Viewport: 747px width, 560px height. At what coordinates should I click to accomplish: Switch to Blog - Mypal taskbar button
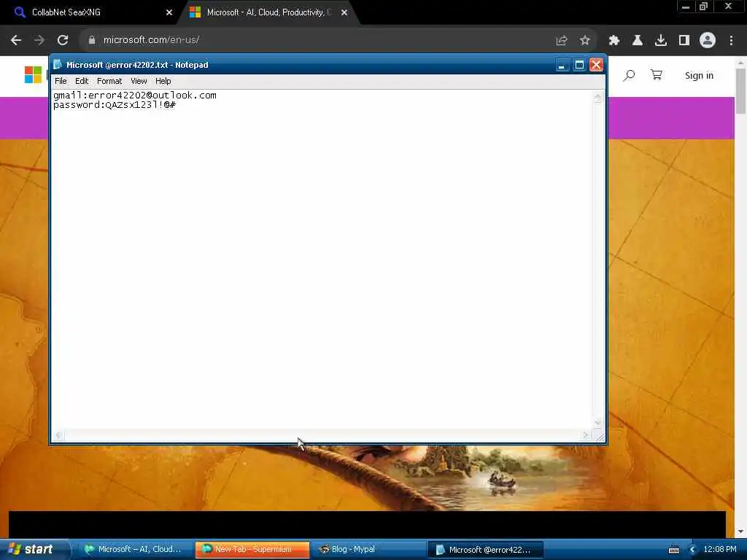(367, 550)
